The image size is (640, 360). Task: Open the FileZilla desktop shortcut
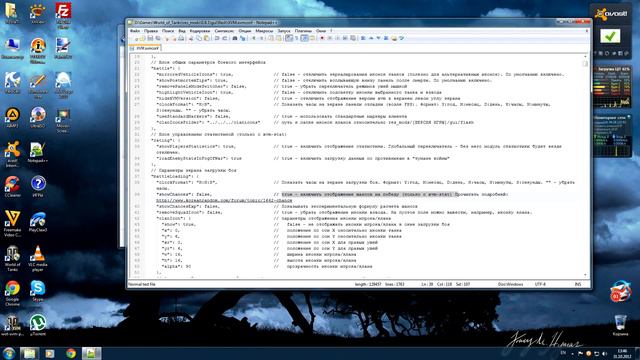point(63,16)
